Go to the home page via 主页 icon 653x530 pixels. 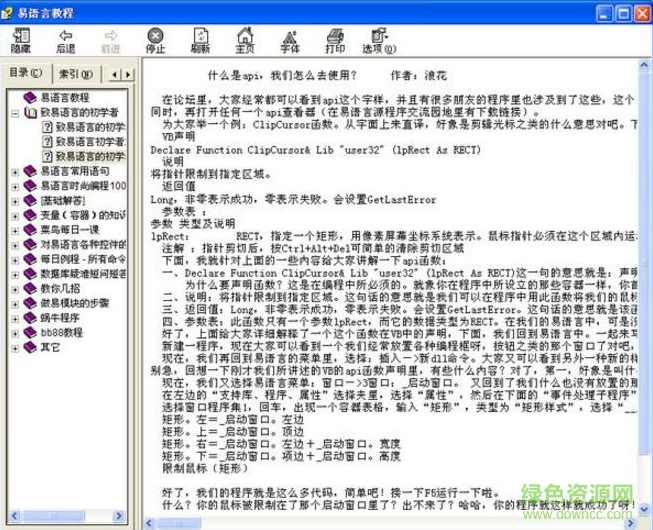tap(245, 41)
